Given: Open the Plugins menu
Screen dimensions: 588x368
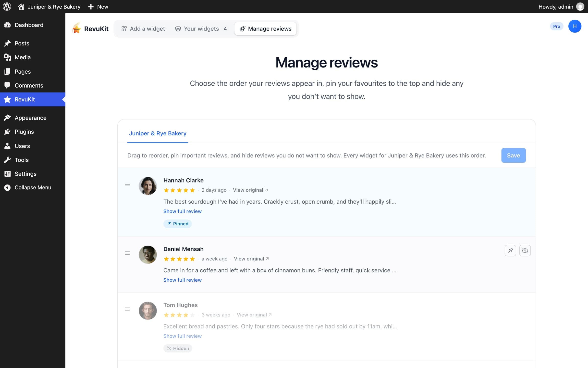Looking at the screenshot, I should click(33, 132).
